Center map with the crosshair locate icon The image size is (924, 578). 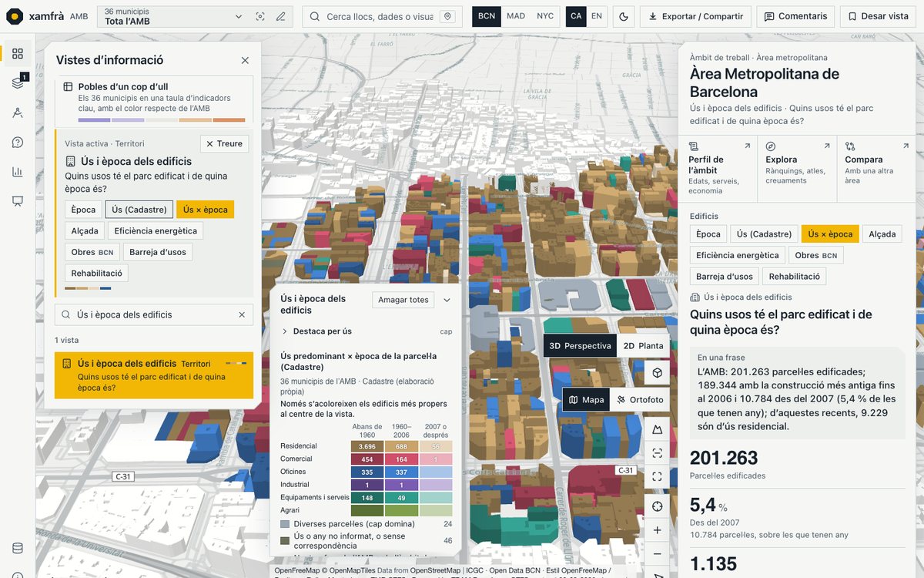point(657,506)
